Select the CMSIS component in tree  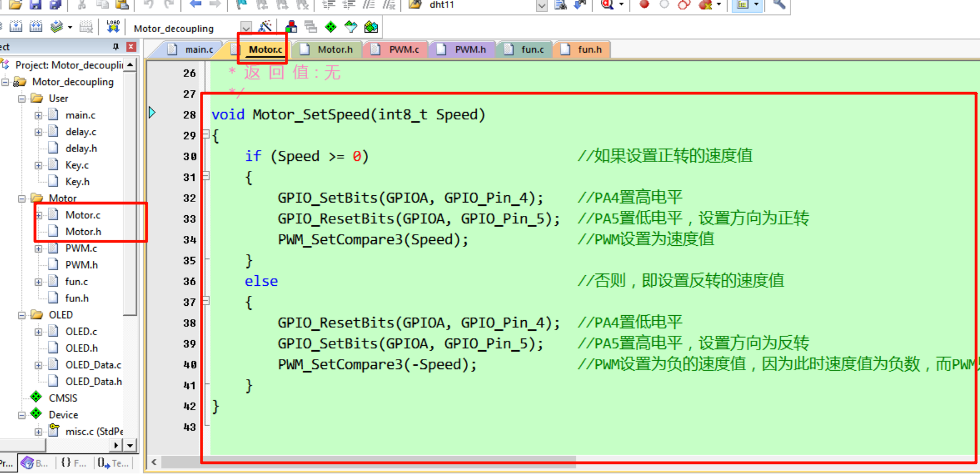pyautogui.click(x=63, y=398)
